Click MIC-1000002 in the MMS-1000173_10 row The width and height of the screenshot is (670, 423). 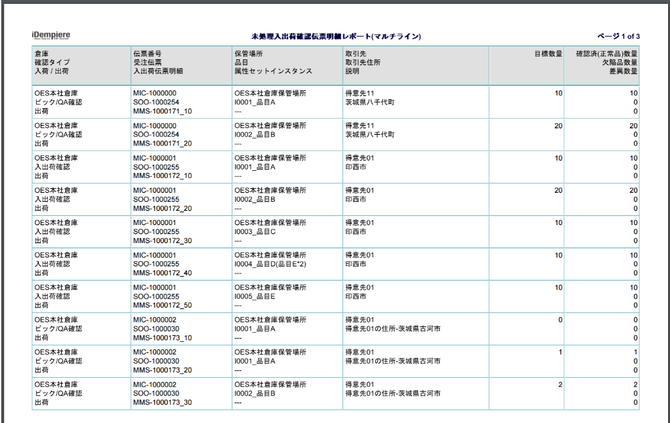[x=155, y=320]
